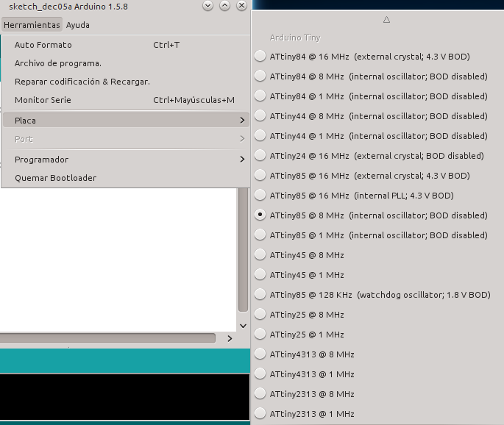504x425 pixels.
Task: Click the board list scroll-up triangle
Action: coord(387,20)
